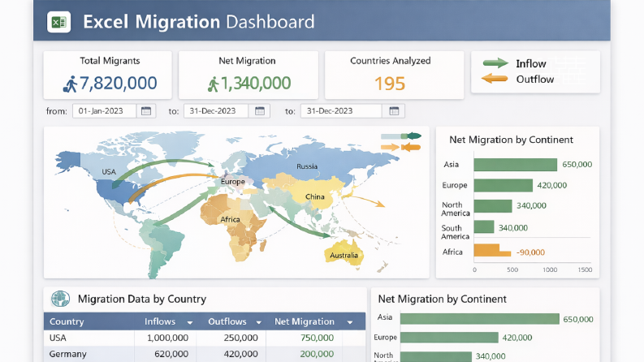The height and width of the screenshot is (362, 644).
Task: Click the Net Migration value 1,340,000
Action: pos(256,84)
